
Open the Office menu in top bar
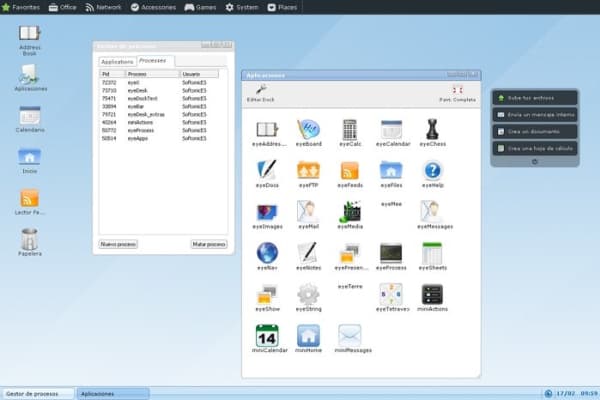[x=62, y=7]
